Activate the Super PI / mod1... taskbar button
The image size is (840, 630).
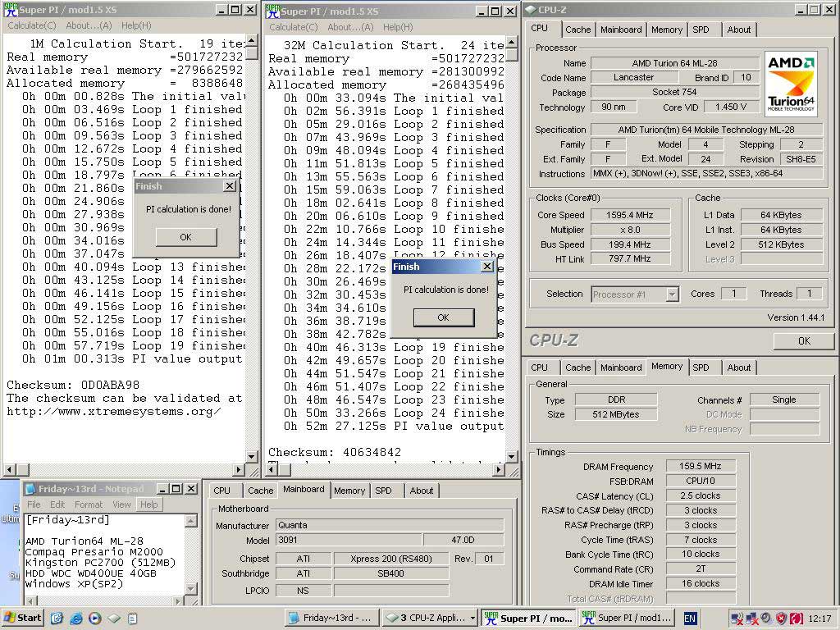point(626,619)
